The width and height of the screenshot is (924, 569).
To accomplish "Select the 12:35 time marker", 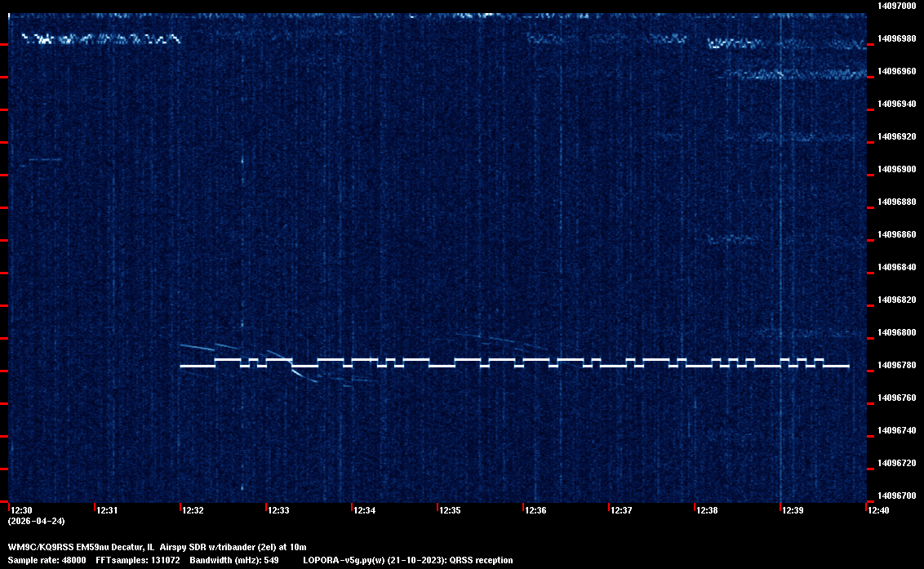I will click(x=450, y=511).
